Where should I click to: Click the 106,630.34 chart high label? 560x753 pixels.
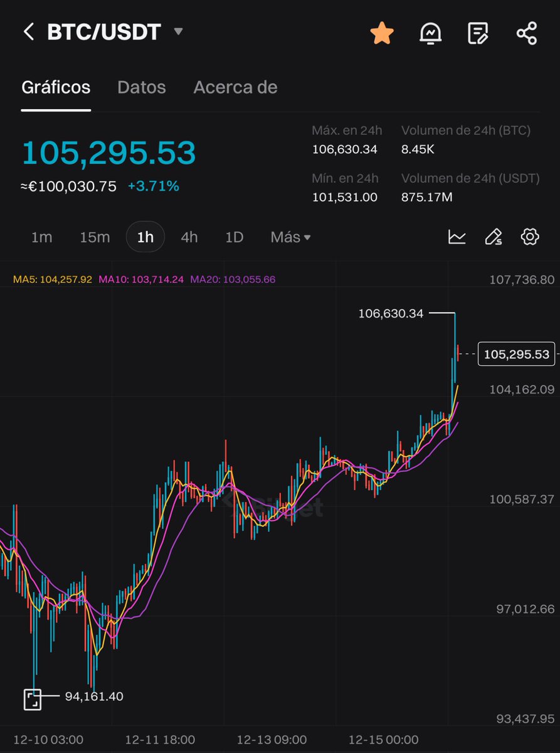[x=391, y=313]
